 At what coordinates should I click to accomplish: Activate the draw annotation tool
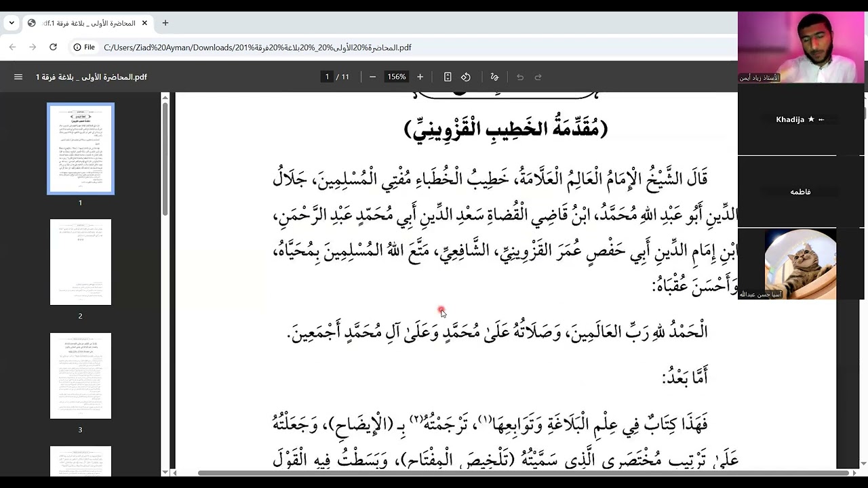tap(494, 77)
